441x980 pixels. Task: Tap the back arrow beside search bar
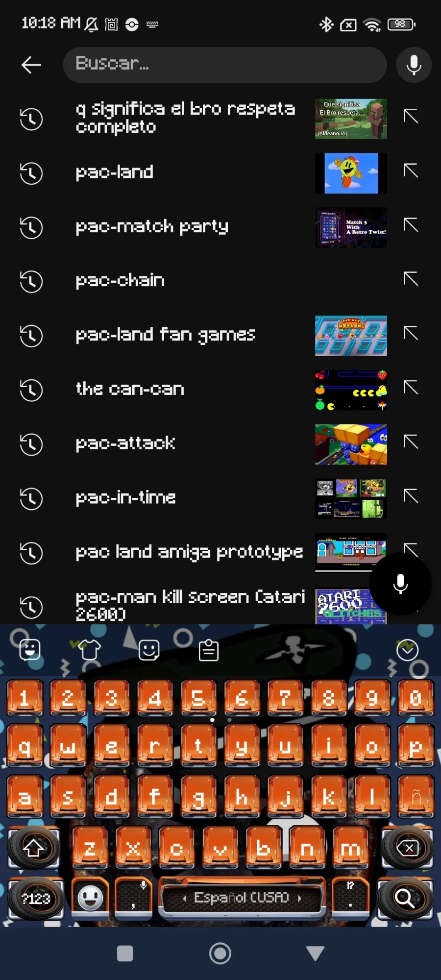[31, 65]
